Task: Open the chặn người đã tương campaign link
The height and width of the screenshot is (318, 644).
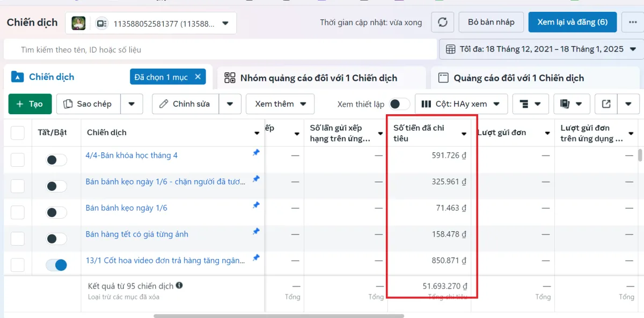Action: [165, 182]
